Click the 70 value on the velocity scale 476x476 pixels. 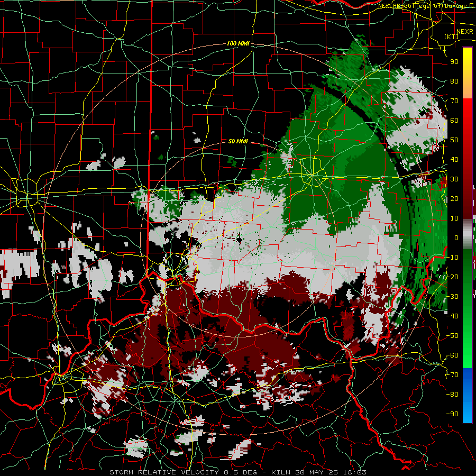pyautogui.click(x=454, y=101)
